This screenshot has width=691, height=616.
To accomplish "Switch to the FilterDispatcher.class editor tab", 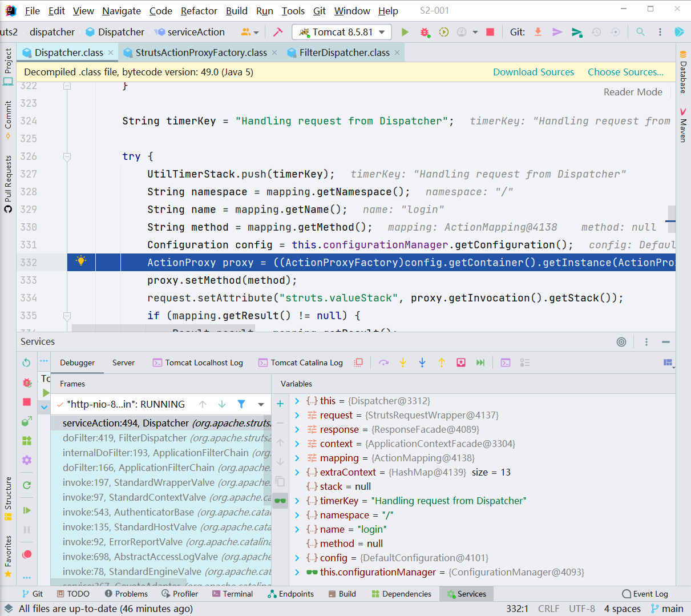I will tap(345, 53).
